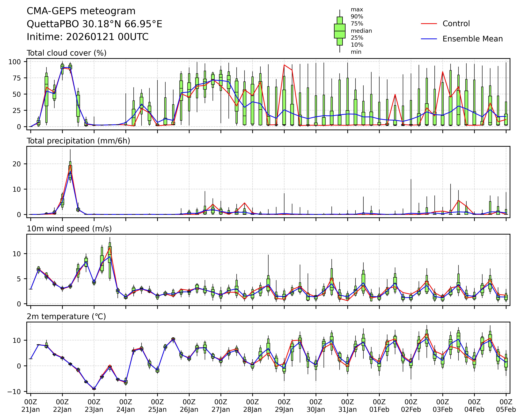This screenshot has height=420, width=523.
Task: Click the 'median' label in boxplot legend
Action: [x=361, y=31]
